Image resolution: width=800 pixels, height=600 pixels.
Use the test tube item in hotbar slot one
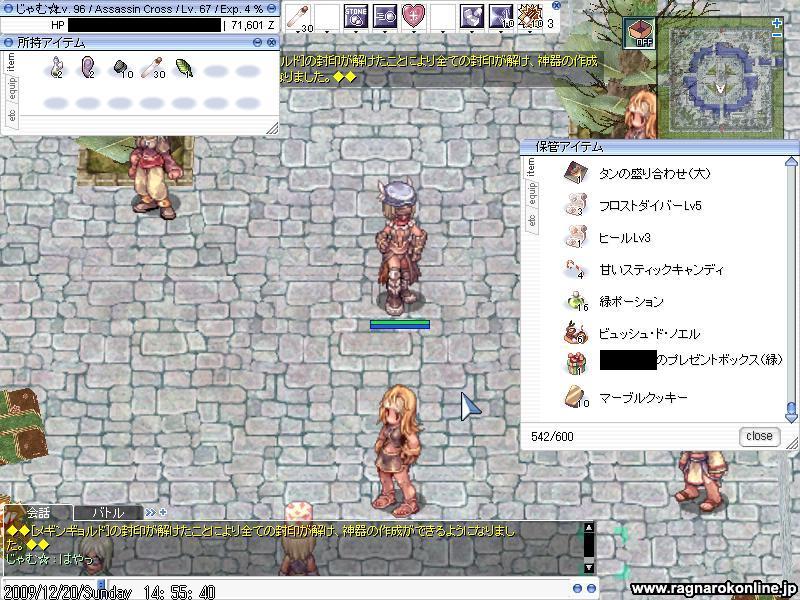297,16
